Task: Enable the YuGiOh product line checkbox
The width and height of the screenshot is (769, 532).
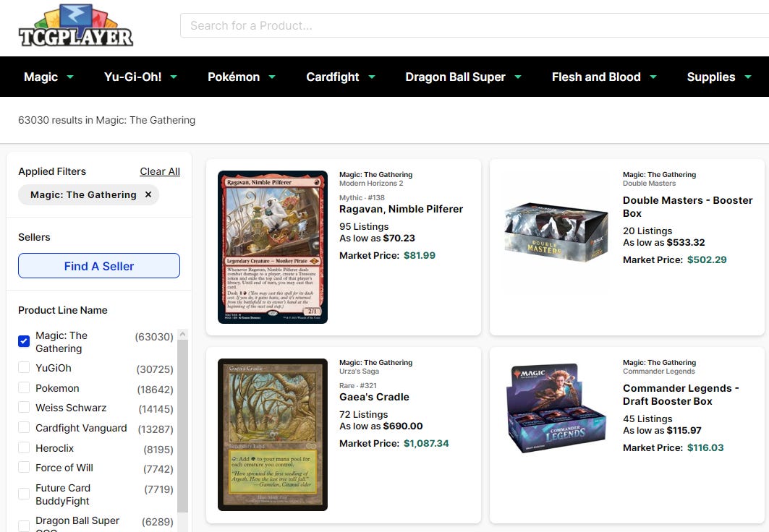Action: tap(24, 367)
